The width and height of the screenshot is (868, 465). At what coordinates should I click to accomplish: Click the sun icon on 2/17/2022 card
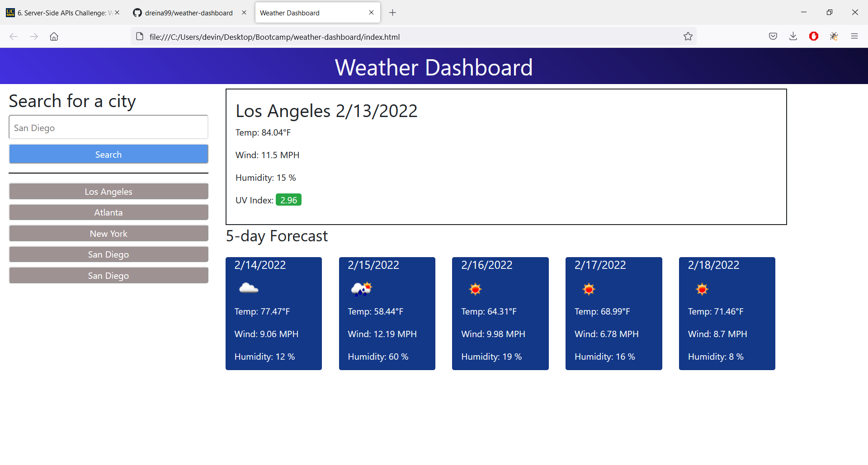(x=589, y=289)
